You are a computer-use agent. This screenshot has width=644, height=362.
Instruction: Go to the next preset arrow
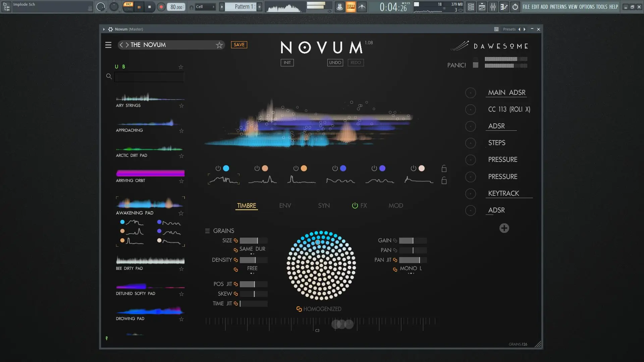(127, 45)
